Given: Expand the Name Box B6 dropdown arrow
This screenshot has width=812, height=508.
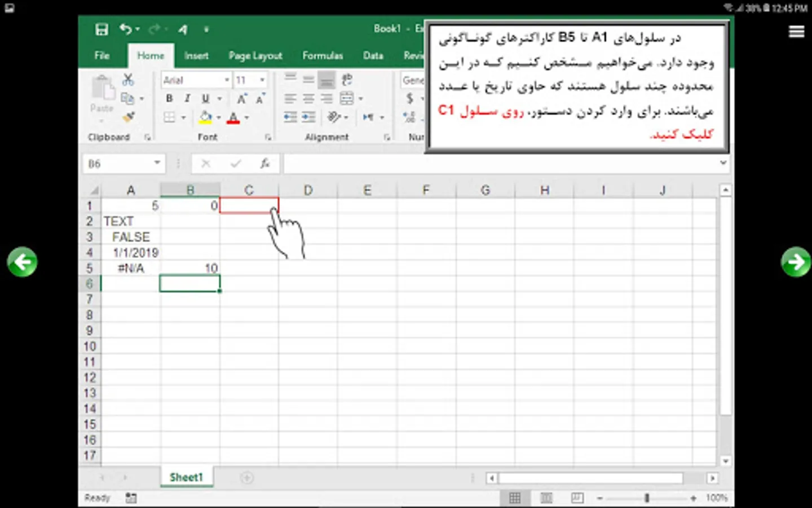Looking at the screenshot, I should point(157,163).
